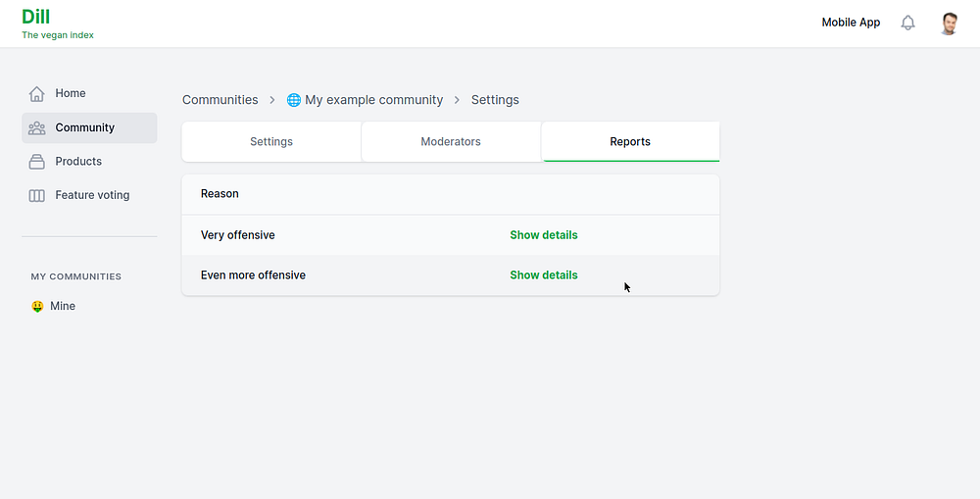The width and height of the screenshot is (980, 499).
Task: Click the globe icon in breadcrumb
Action: [294, 100]
